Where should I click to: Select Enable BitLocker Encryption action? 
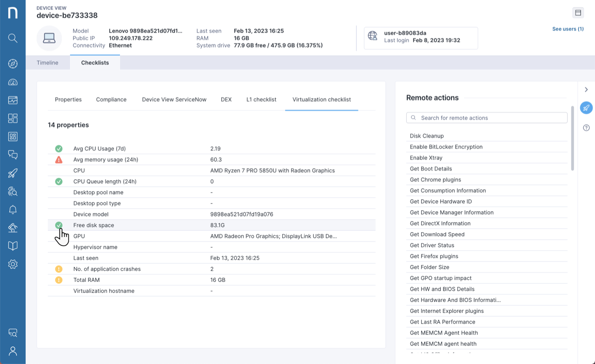[446, 147]
